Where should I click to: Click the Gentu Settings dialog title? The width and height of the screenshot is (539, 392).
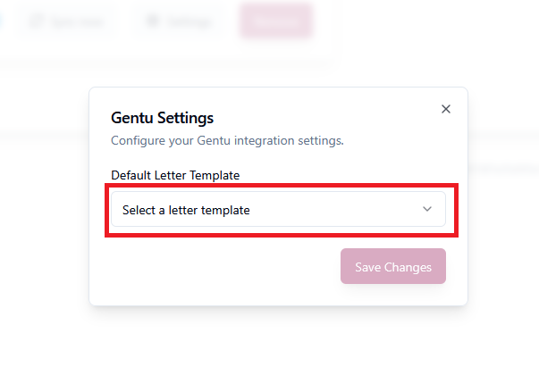point(163,118)
